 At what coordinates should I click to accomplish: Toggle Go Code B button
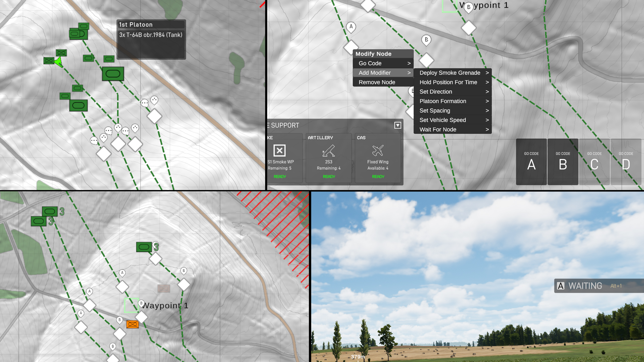point(563,162)
